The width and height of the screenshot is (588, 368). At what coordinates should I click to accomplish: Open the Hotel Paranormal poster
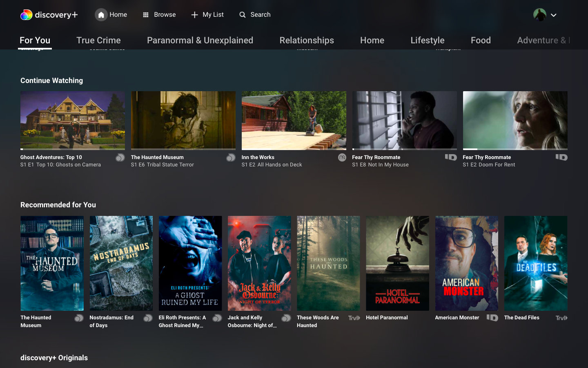tap(397, 263)
